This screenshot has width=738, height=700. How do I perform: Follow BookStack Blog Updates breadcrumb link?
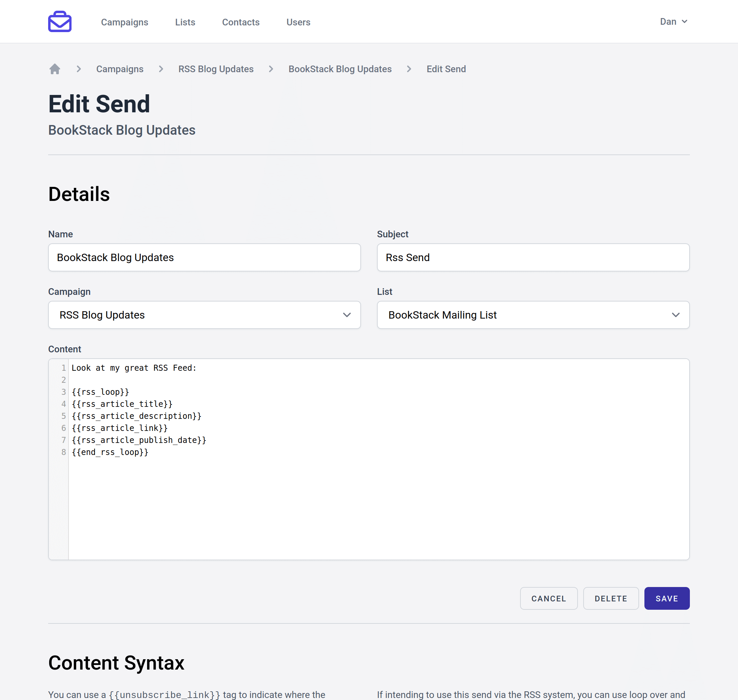tap(340, 69)
